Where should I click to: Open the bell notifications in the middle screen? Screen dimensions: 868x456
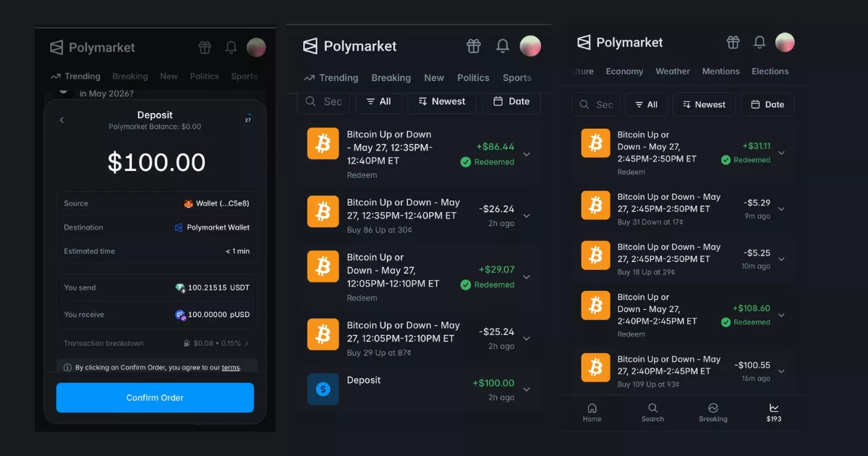pyautogui.click(x=503, y=46)
